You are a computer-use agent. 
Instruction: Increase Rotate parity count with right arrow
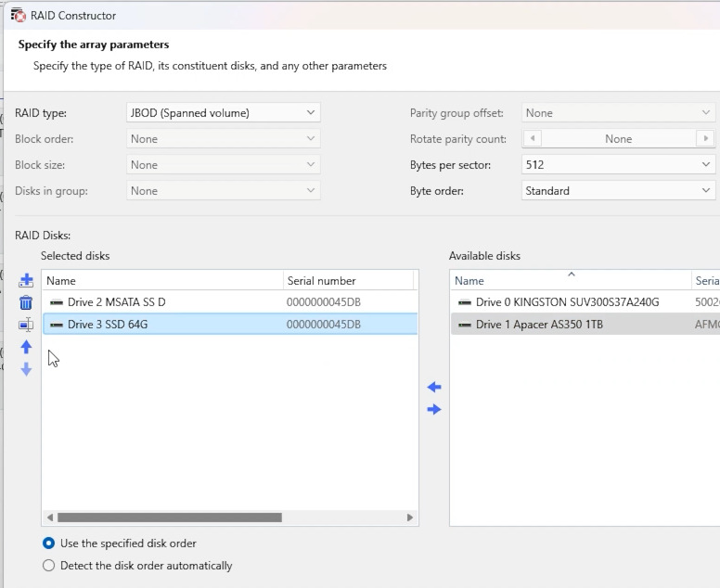click(x=706, y=138)
